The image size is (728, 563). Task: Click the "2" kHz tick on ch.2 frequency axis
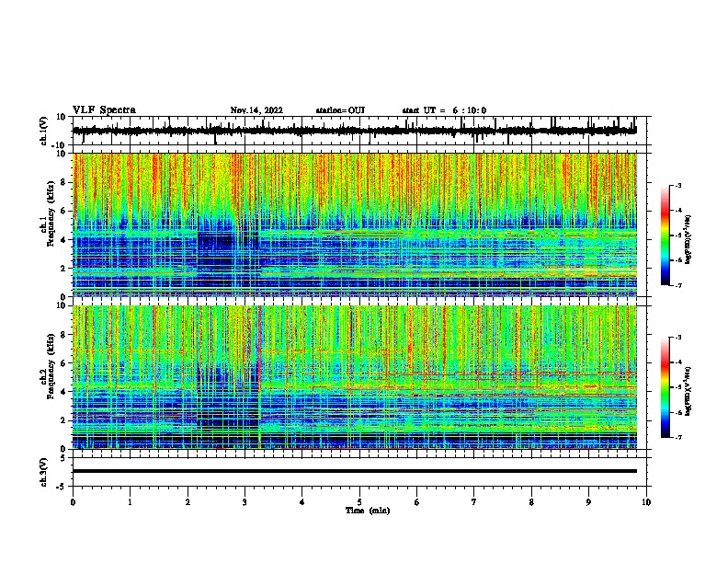coord(63,420)
